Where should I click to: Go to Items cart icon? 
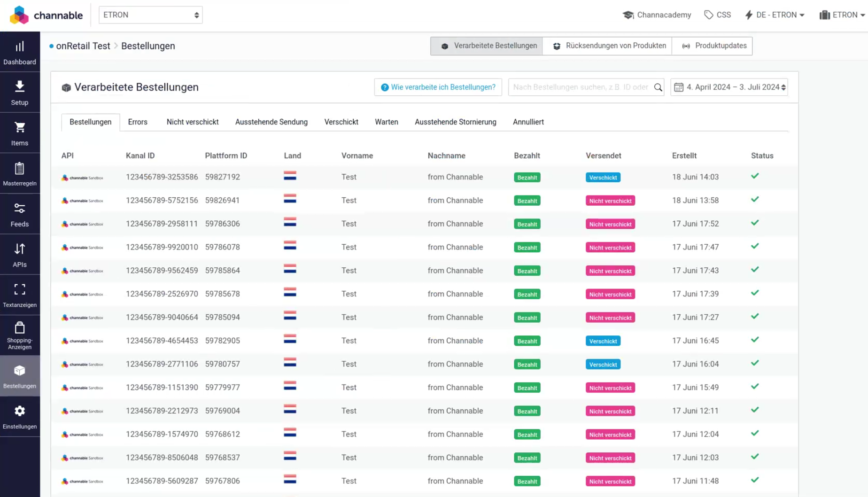20,133
